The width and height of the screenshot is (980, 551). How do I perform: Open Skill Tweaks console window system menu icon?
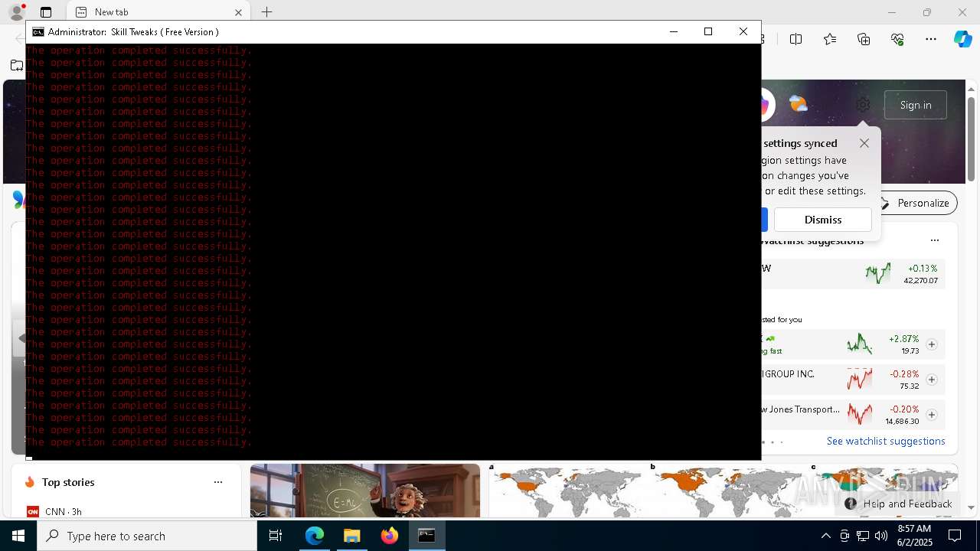(x=38, y=31)
